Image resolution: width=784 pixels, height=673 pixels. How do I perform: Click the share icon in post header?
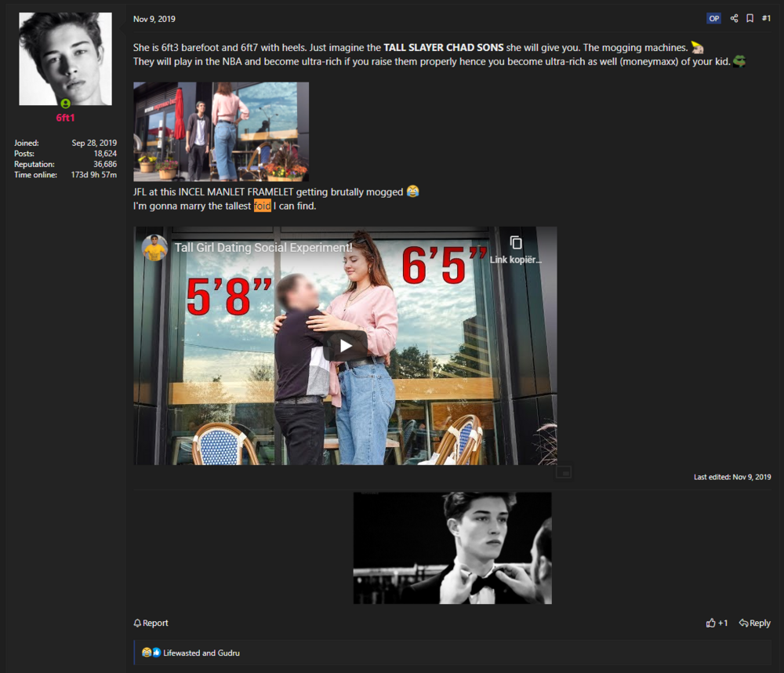pos(734,19)
